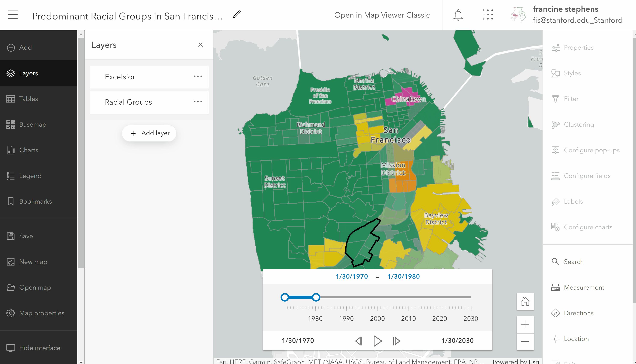Zoom out on the map
This screenshot has height=364, width=636.
coord(525,342)
